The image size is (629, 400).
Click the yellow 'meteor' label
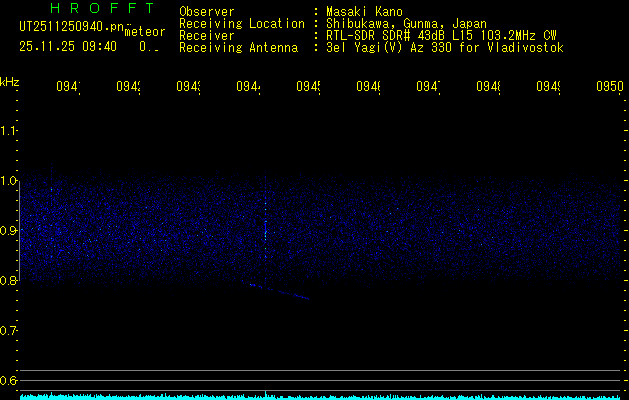click(x=145, y=32)
